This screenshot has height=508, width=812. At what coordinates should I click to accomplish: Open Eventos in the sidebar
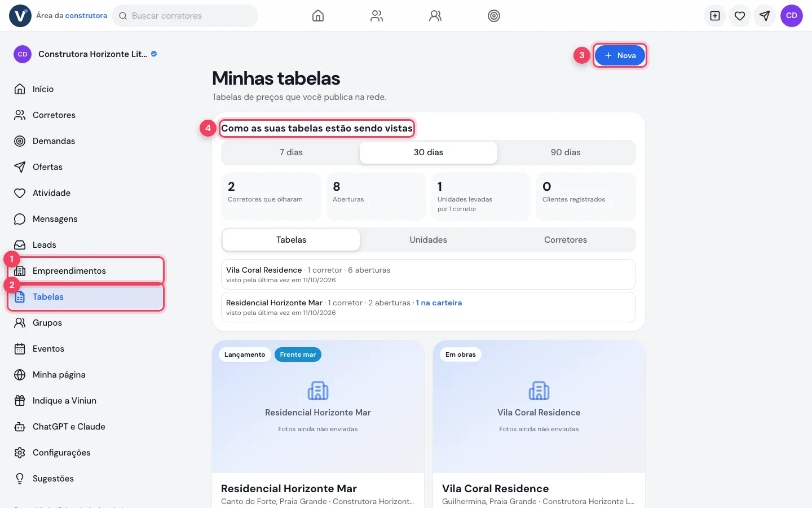[86, 349]
